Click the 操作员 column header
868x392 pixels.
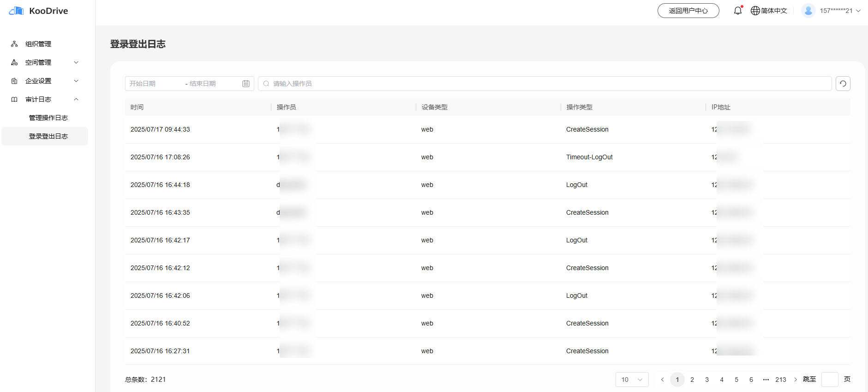coord(287,107)
